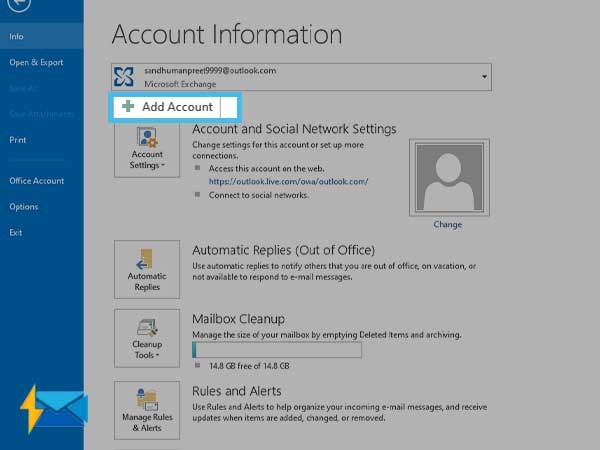The height and width of the screenshot is (450, 600).
Task: Click the profile photo placeholder
Action: pos(449,177)
